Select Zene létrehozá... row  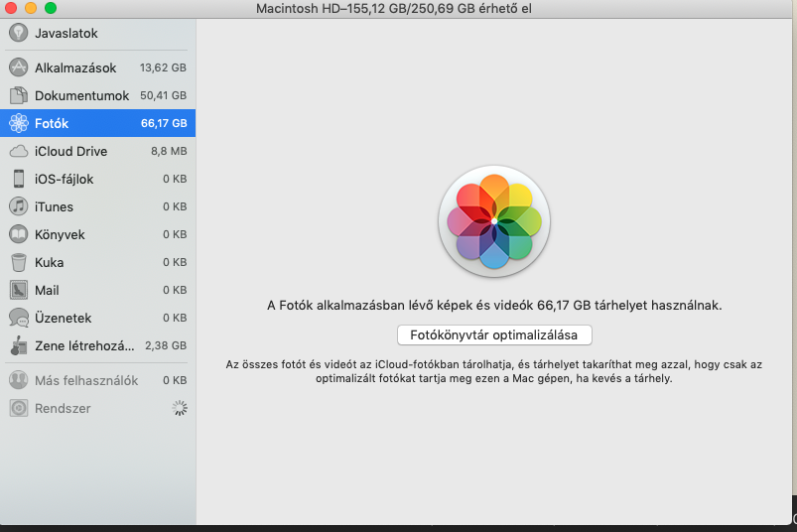pyautogui.click(x=97, y=345)
